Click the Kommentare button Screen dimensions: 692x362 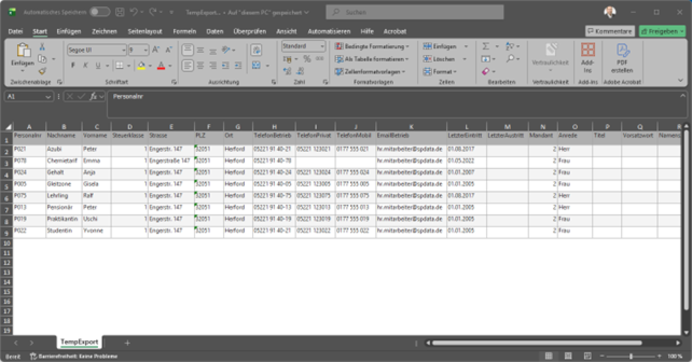610,31
